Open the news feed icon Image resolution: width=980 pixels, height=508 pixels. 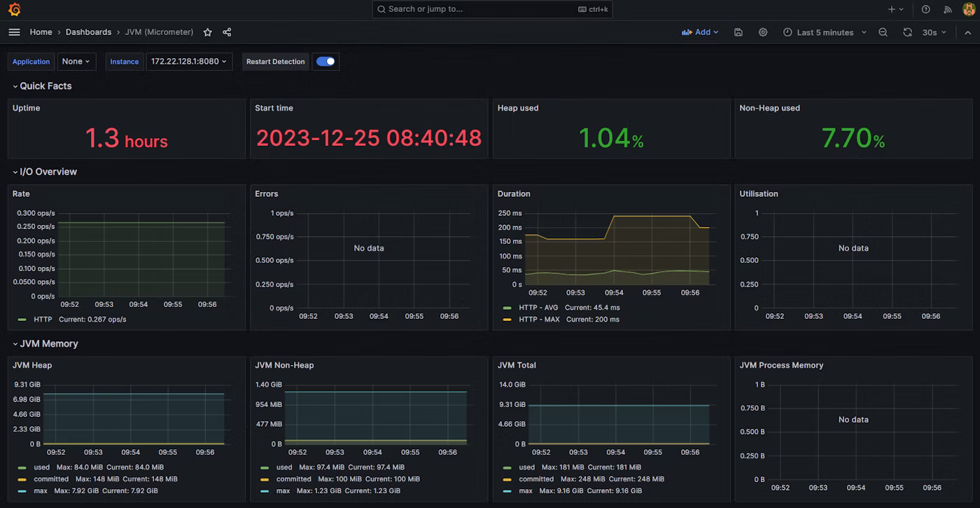pos(948,9)
